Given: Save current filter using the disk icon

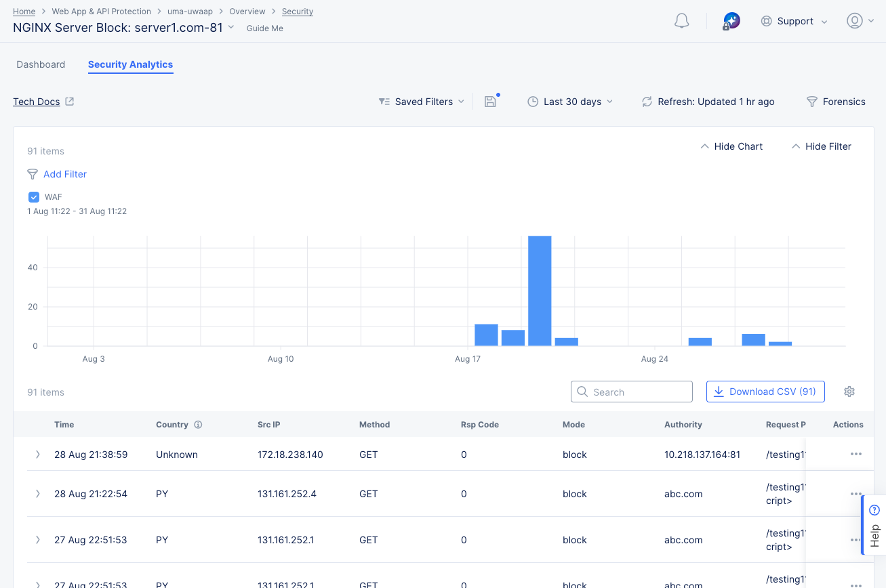Looking at the screenshot, I should tap(490, 101).
